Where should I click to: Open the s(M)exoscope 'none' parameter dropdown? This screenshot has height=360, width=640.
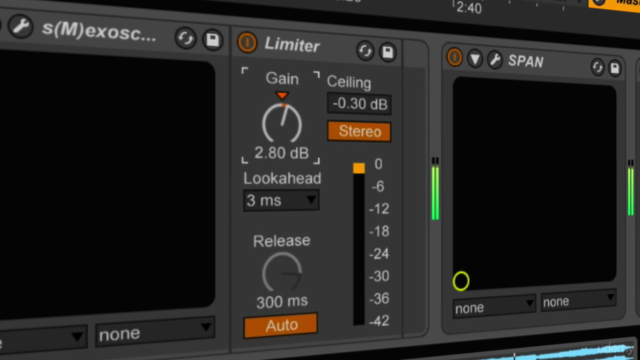155,333
